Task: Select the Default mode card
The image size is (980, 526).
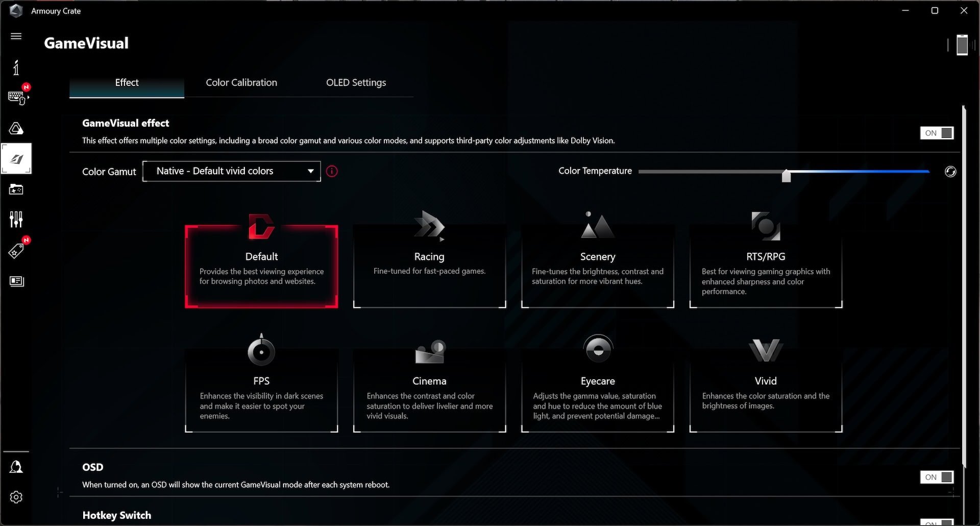Action: (261, 267)
